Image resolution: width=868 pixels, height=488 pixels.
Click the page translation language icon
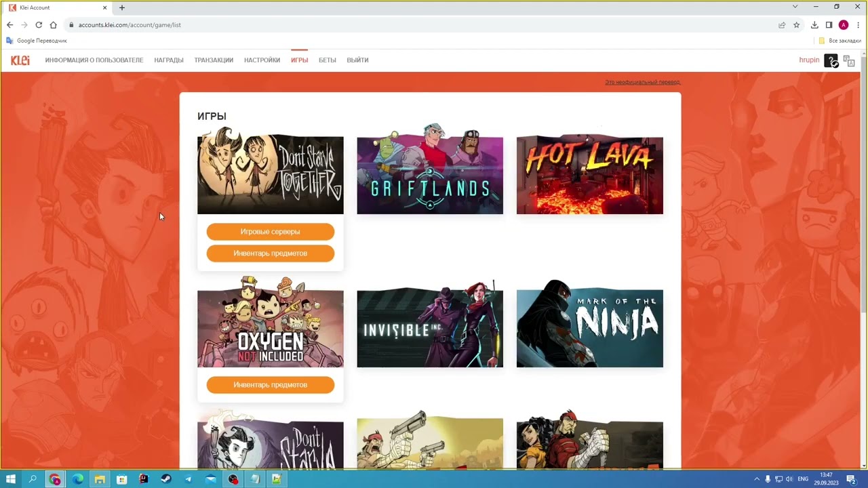(848, 60)
